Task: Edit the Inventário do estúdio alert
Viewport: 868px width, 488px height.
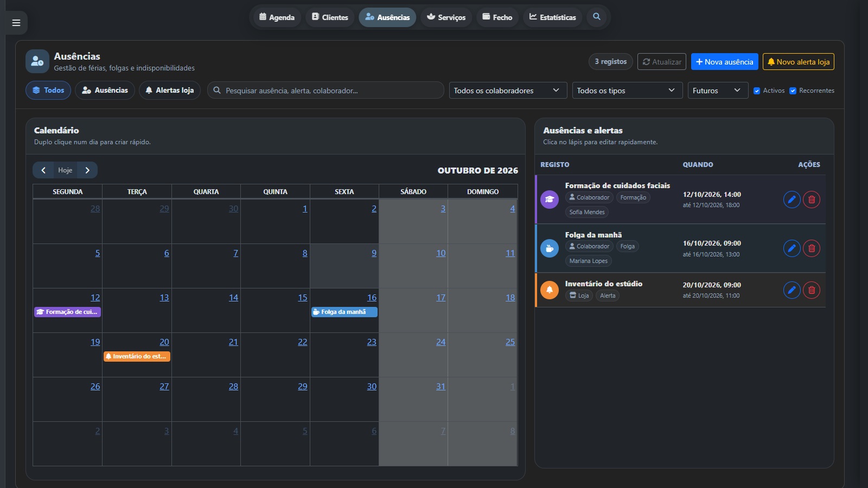Action: pos(792,290)
